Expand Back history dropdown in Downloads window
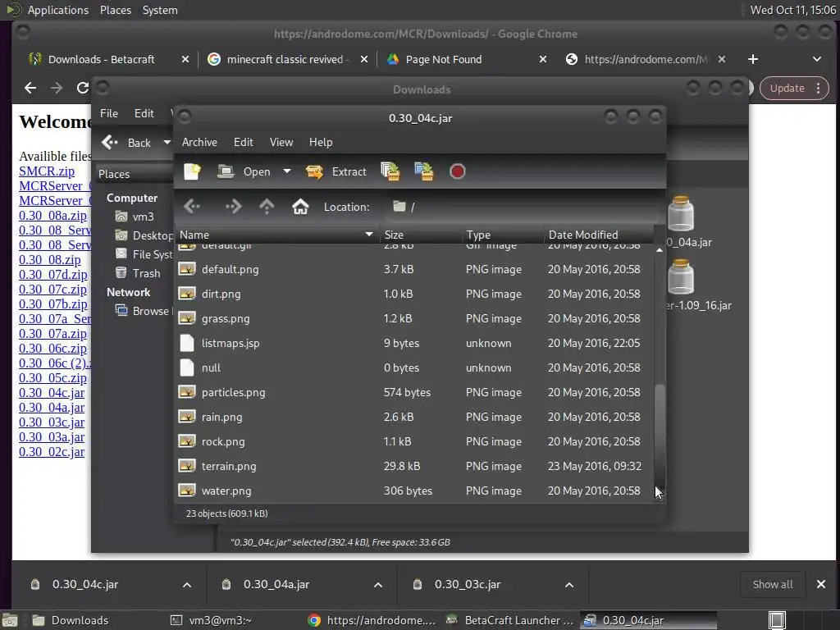840x630 pixels. (x=167, y=143)
